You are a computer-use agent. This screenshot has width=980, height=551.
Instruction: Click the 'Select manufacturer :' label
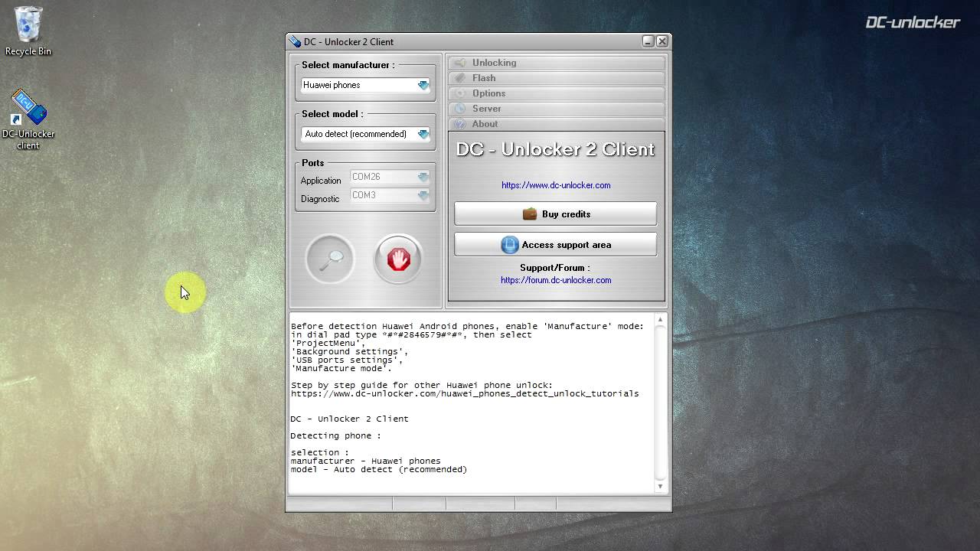[x=348, y=65]
